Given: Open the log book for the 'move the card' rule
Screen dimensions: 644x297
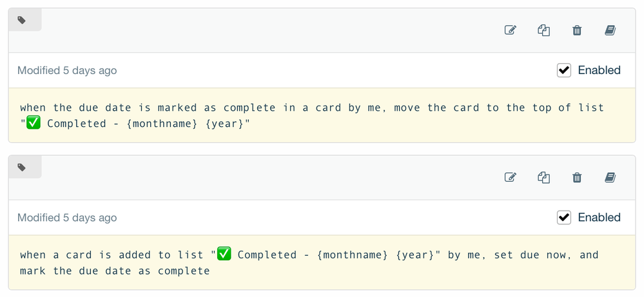Looking at the screenshot, I should point(610,30).
